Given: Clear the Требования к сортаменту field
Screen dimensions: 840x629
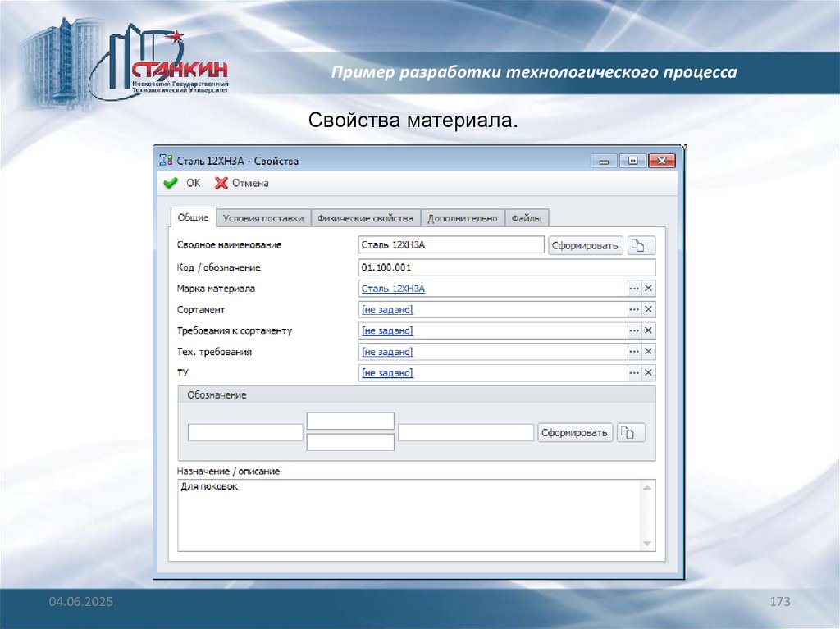Looking at the screenshot, I should pyautogui.click(x=648, y=330).
